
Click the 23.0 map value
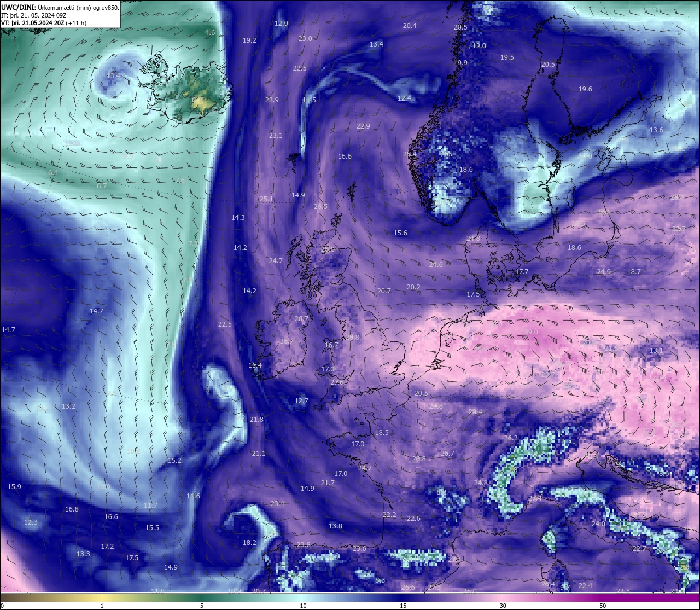(305, 39)
